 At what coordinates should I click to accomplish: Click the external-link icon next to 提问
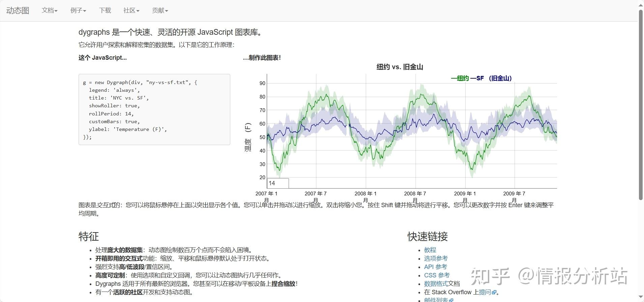point(494,293)
